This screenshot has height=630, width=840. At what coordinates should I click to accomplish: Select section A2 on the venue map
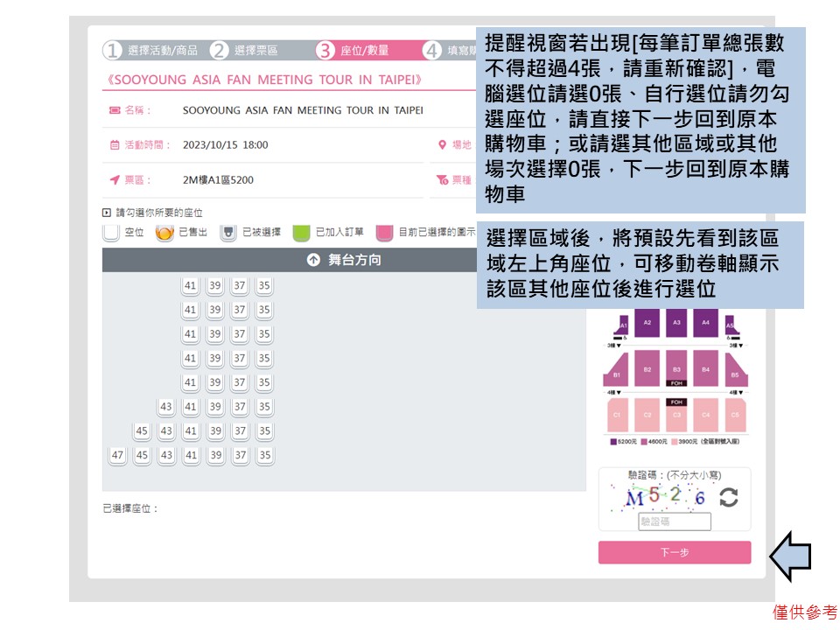(647, 323)
